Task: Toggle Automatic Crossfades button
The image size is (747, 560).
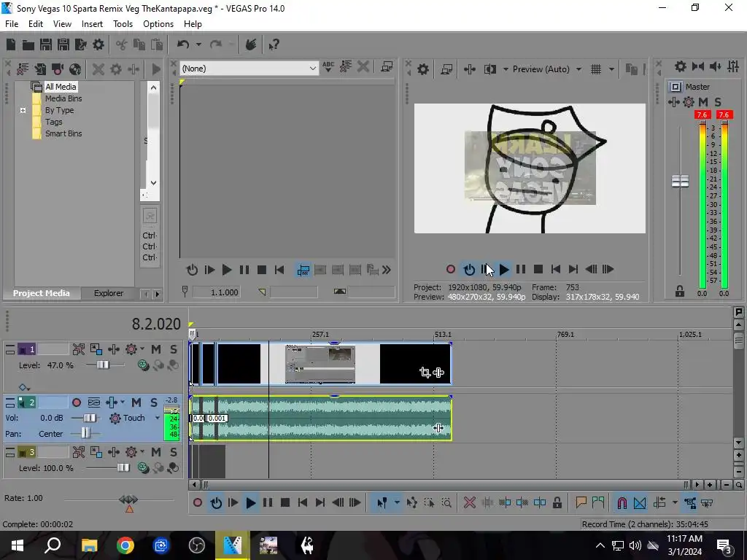Action: (640, 502)
